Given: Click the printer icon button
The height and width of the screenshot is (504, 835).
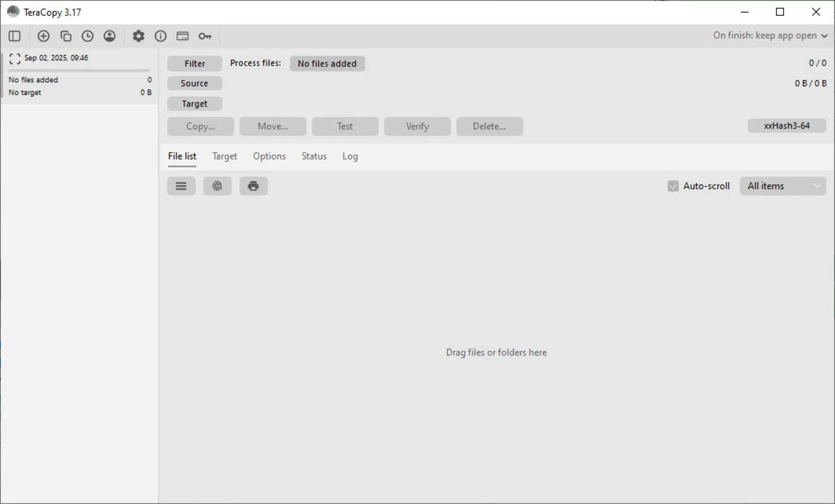Looking at the screenshot, I should [253, 186].
